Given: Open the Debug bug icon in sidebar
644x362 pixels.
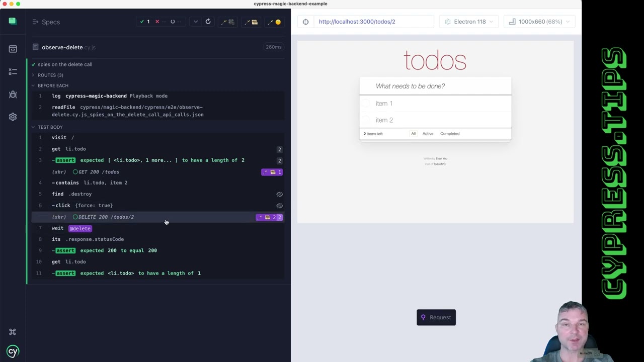Looking at the screenshot, I should pyautogui.click(x=13, y=95).
